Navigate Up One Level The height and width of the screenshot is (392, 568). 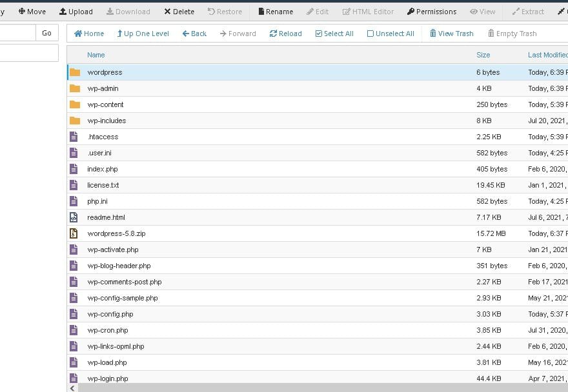[x=143, y=34]
